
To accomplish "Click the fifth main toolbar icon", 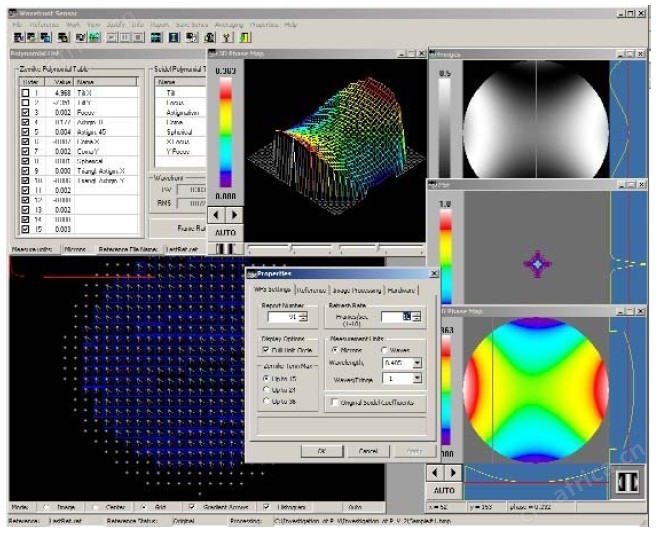I will 80,38.
